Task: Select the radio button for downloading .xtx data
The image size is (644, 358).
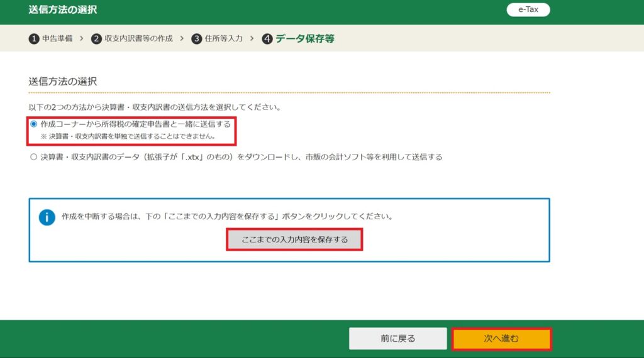Action: click(34, 157)
